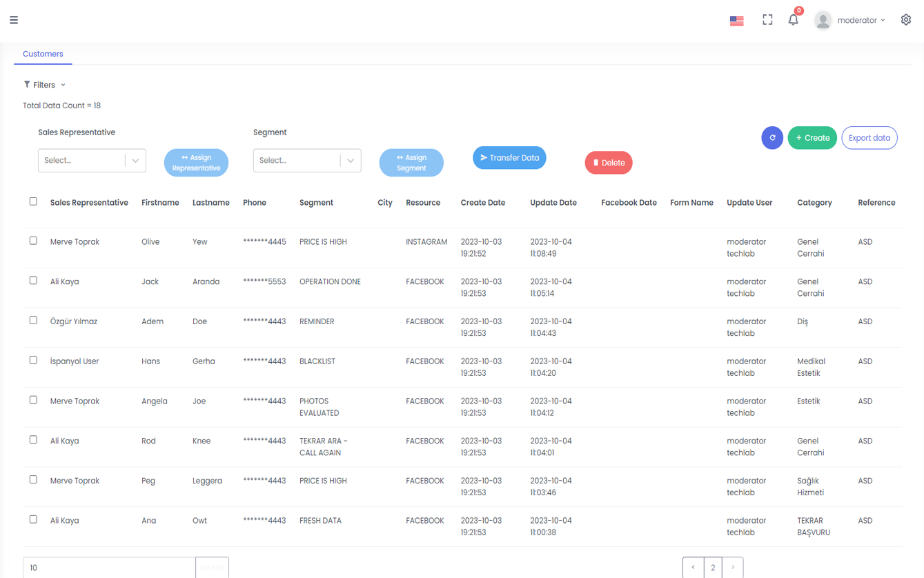Select all rows with header checkbox

(33, 201)
